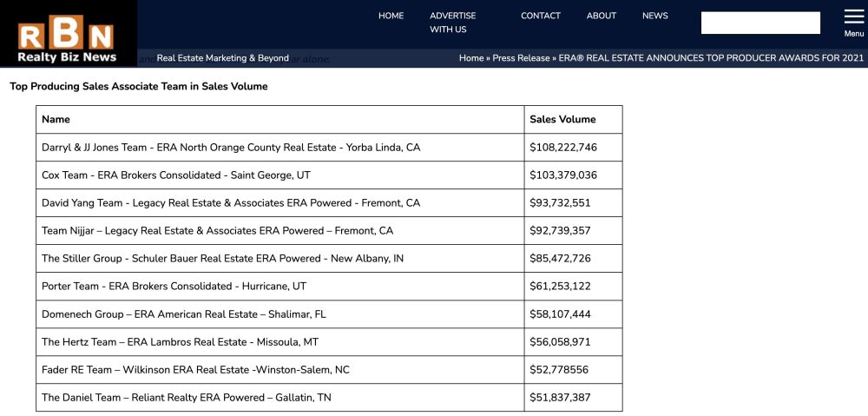The image size is (868, 416).
Task: Open ADVERTISE WITH US page
Action: click(x=452, y=23)
